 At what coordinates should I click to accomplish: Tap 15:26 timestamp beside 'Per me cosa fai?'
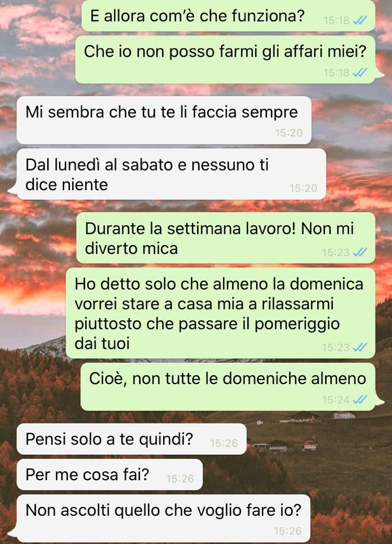pos(180,479)
